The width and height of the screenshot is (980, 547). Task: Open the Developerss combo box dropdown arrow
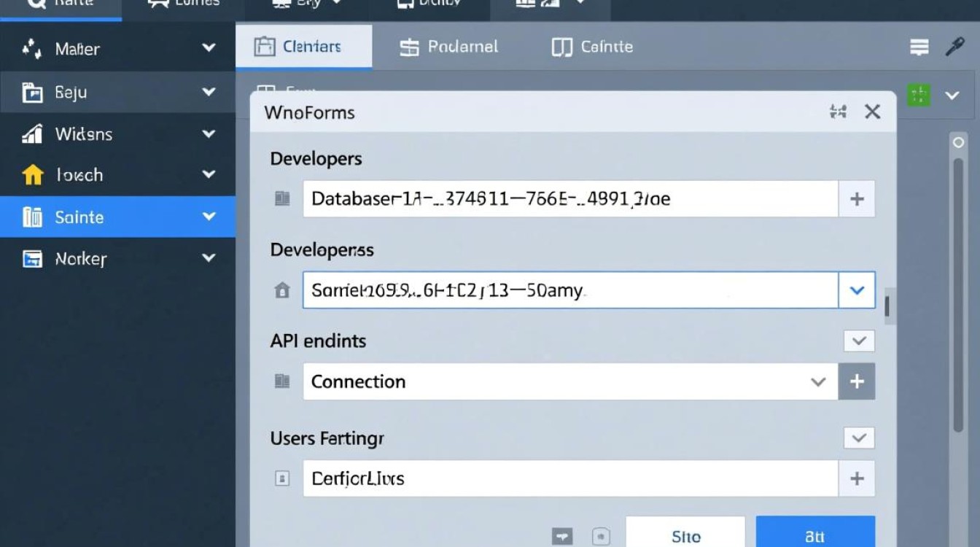tap(857, 290)
